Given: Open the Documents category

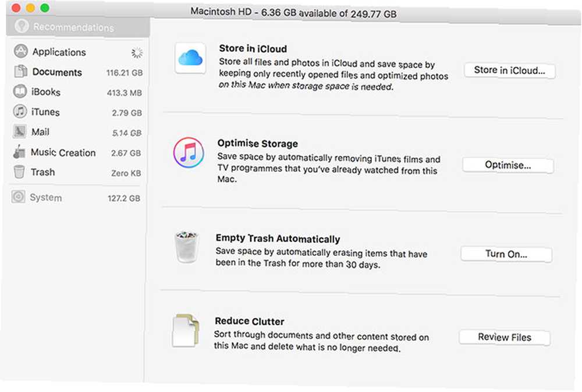Looking at the screenshot, I should [78, 72].
